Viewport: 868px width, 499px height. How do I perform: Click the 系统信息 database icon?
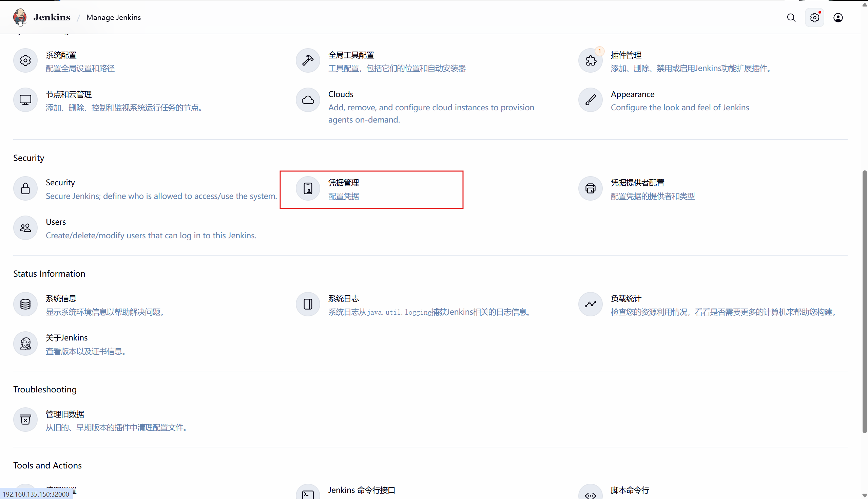pyautogui.click(x=25, y=304)
